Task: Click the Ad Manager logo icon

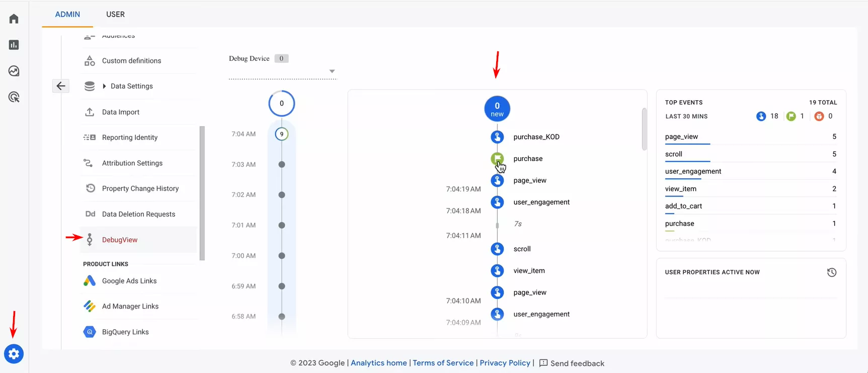Action: [x=90, y=306]
